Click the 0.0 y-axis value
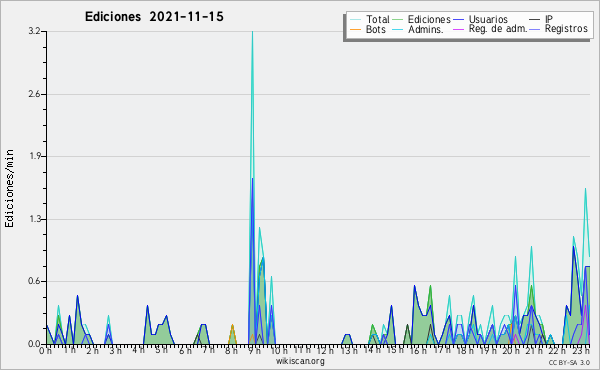600x370 pixels. pyautogui.click(x=34, y=344)
